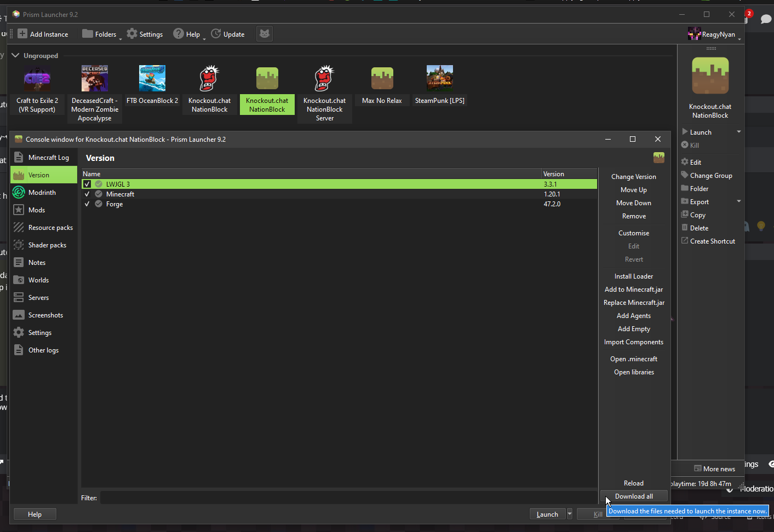Open the Mods page in sidebar
The image size is (774, 532).
(x=44, y=210)
